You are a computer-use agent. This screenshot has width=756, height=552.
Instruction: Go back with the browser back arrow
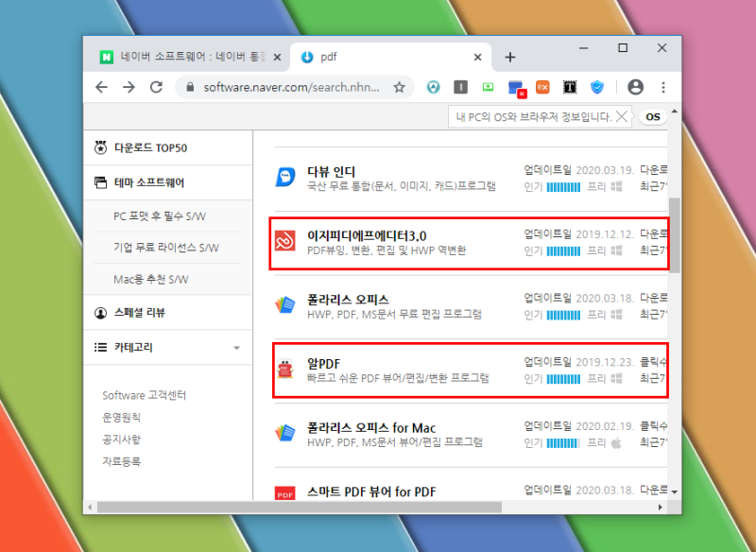102,87
